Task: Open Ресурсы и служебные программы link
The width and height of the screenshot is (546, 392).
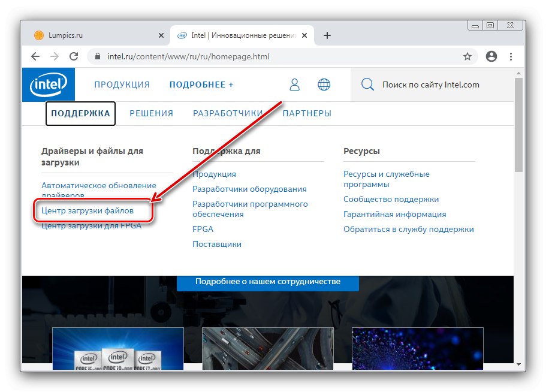Action: (x=386, y=179)
